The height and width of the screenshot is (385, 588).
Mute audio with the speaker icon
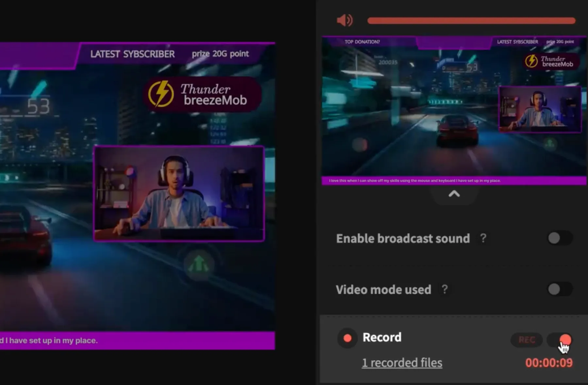coord(345,20)
